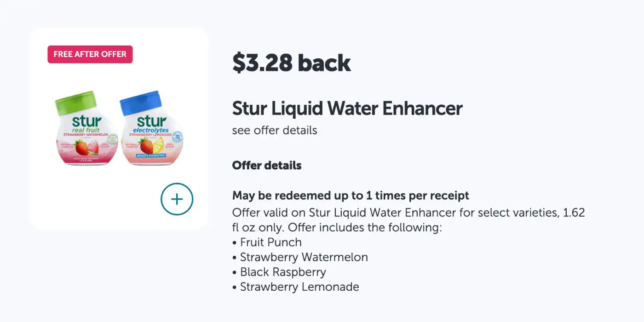This screenshot has width=644, height=322.
Task: Click the Stur Liquid Water Enhancer title
Action: [x=347, y=109]
